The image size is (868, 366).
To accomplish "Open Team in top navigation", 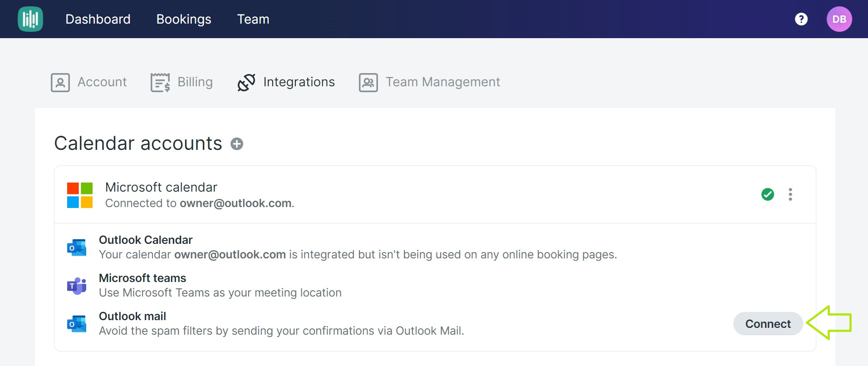I will pos(253,19).
